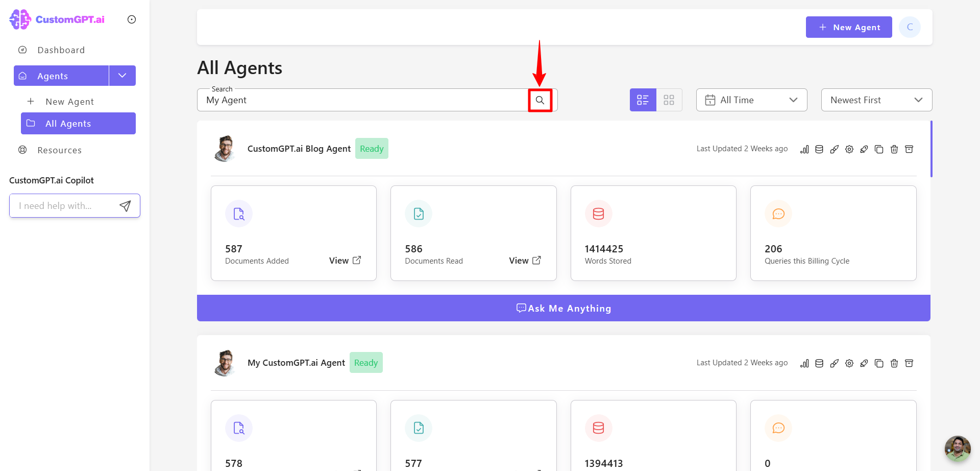This screenshot has height=471, width=980.
Task: Open CustomGPT.ai Blog Agent title
Action: coord(299,149)
